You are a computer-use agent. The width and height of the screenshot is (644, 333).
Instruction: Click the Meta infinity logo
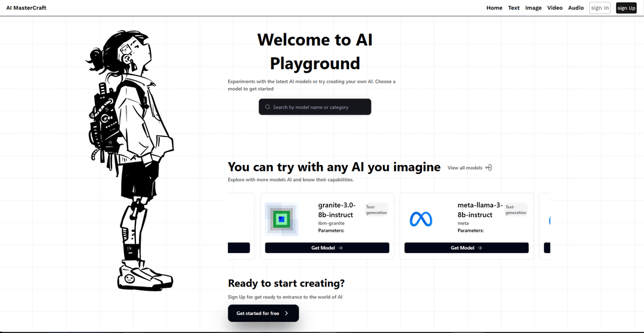421,219
